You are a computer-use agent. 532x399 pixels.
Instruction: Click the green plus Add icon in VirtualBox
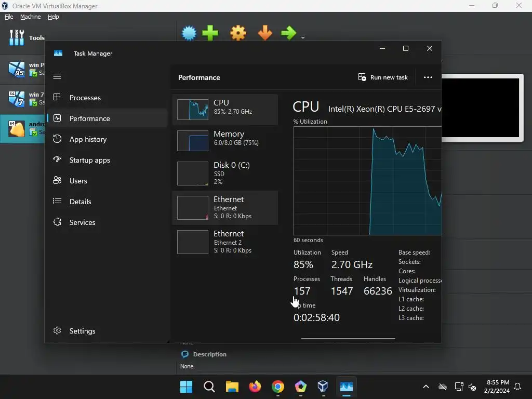pos(210,33)
